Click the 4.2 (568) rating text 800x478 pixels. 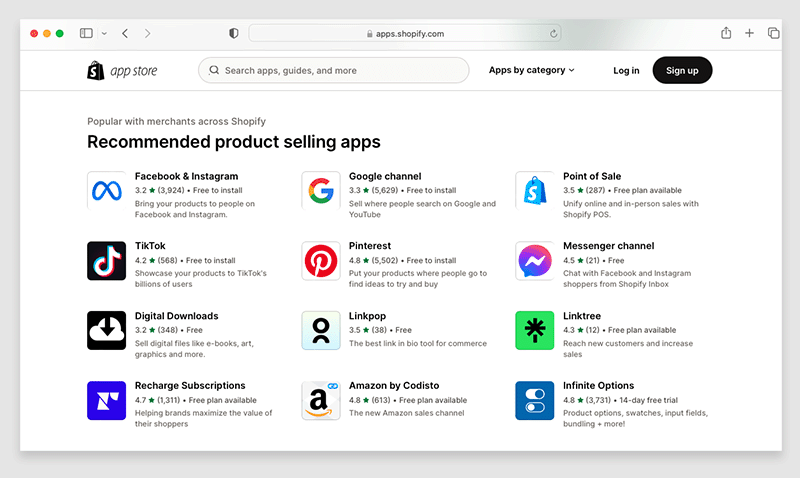156,260
